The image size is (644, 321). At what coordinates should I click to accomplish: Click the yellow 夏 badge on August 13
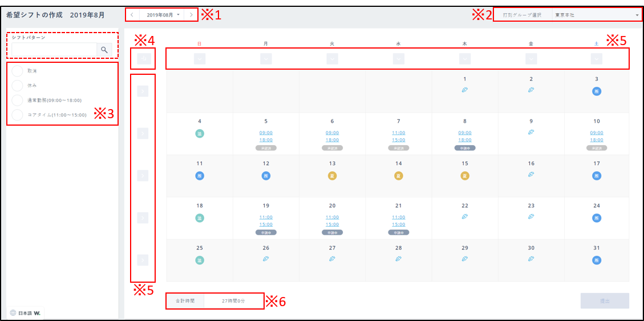332,175
